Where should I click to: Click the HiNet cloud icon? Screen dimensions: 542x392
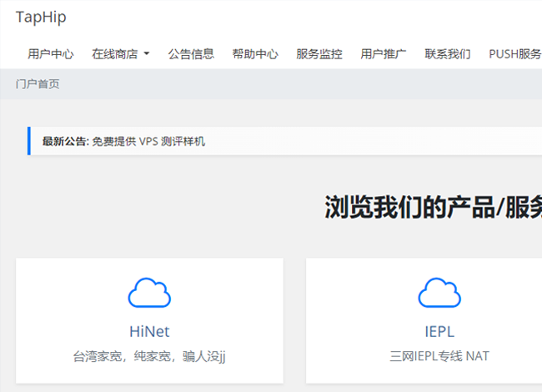149,292
